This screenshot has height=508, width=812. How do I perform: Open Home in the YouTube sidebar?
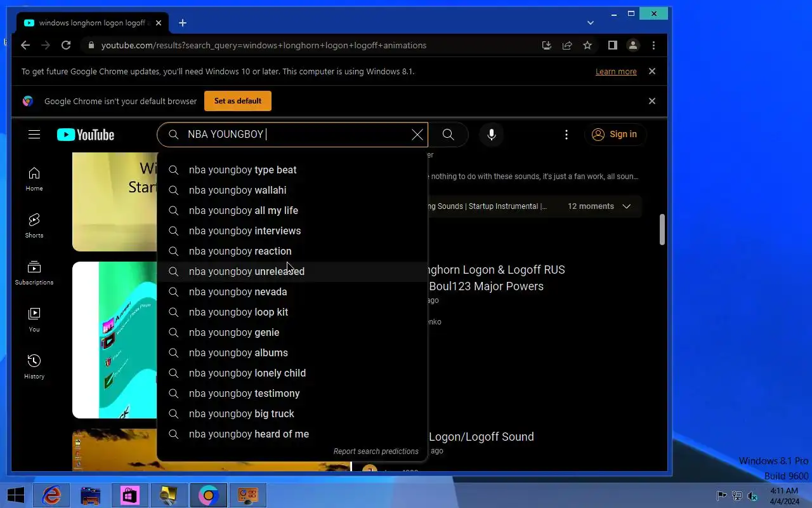tap(34, 179)
